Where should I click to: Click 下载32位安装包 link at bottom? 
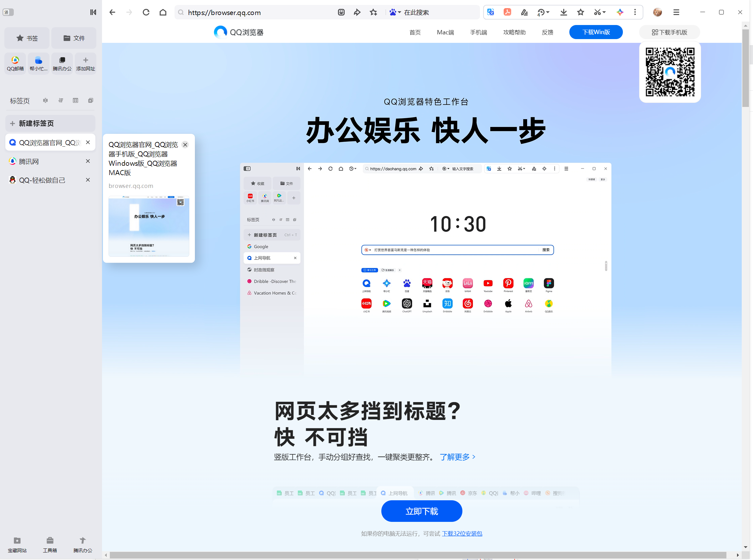tap(462, 532)
